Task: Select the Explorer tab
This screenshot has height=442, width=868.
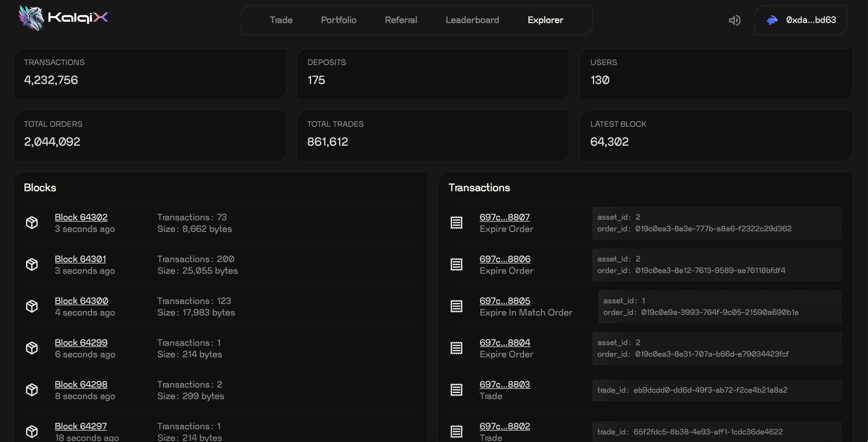Action: [545, 20]
